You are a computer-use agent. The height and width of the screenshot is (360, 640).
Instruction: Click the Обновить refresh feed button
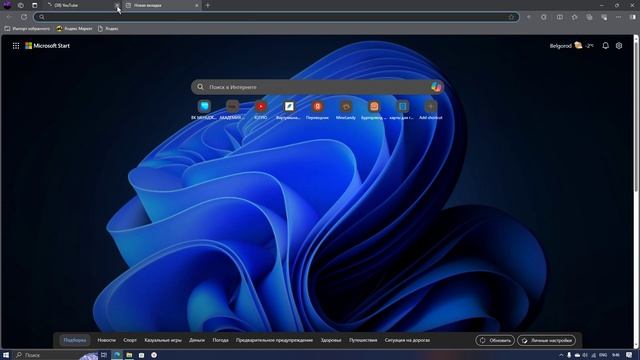coord(495,340)
